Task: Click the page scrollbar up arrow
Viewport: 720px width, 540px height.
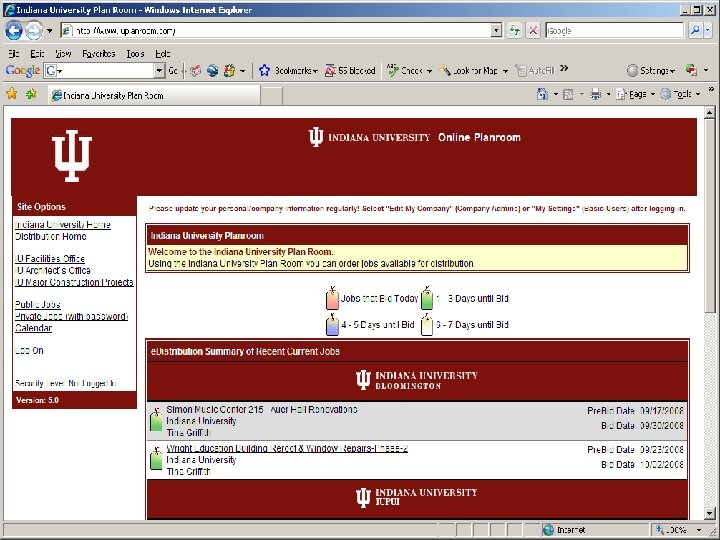Action: tap(709, 112)
